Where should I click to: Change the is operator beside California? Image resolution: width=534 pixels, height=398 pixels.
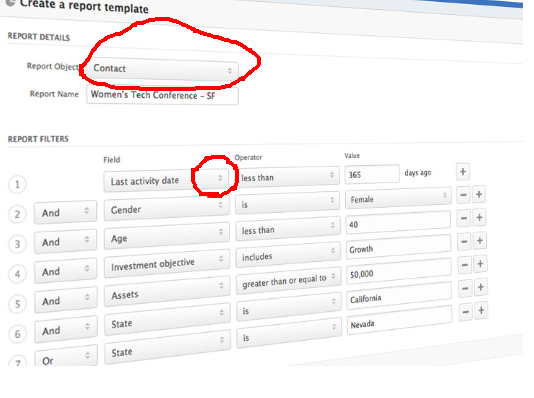point(289,307)
